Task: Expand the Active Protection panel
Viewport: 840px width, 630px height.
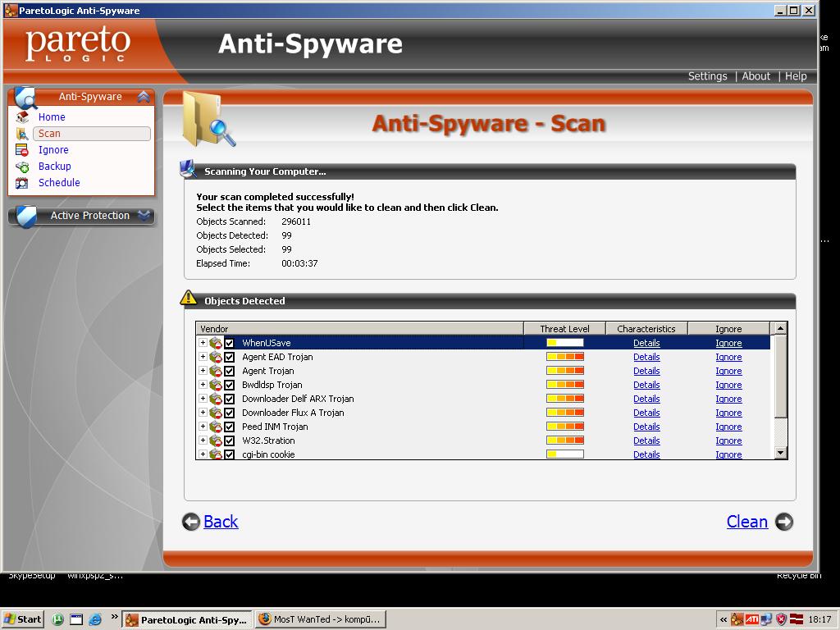Action: pyautogui.click(x=144, y=216)
